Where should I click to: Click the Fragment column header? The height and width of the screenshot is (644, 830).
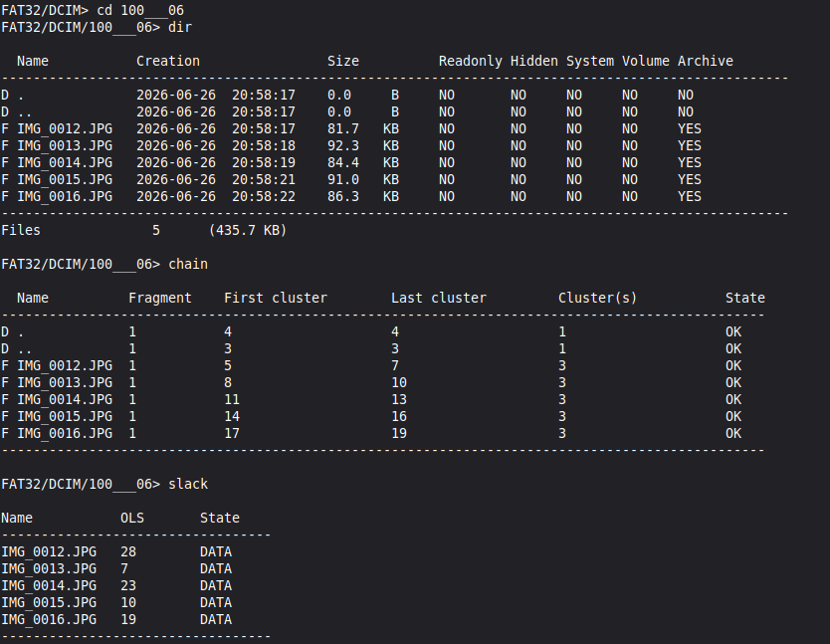click(x=160, y=299)
